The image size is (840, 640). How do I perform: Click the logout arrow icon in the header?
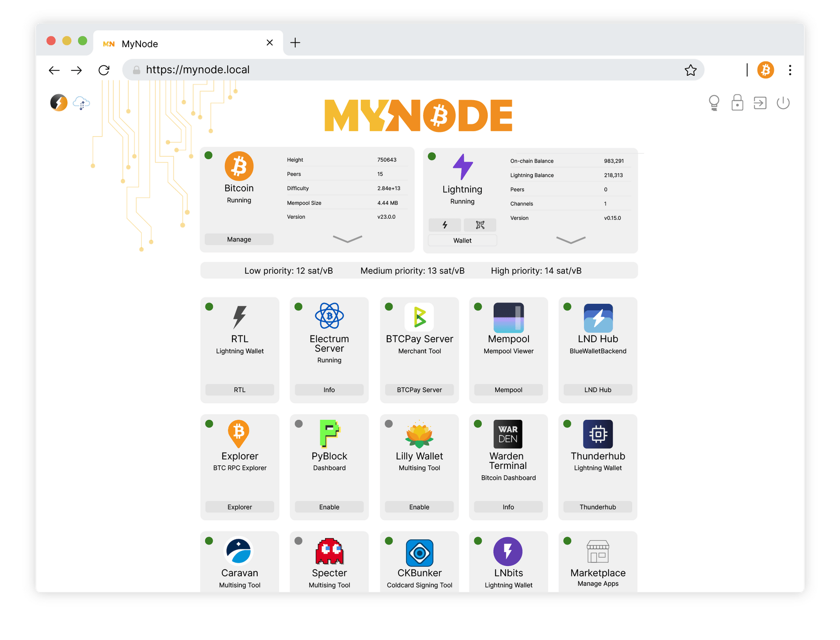point(760,103)
